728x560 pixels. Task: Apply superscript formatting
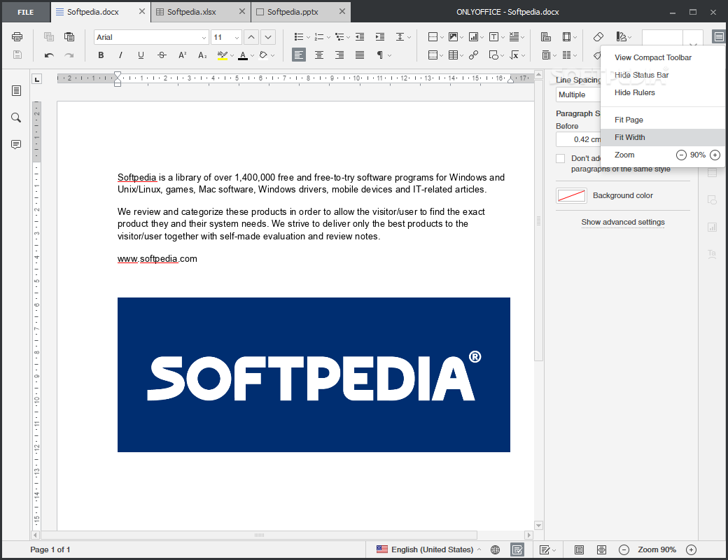[182, 55]
